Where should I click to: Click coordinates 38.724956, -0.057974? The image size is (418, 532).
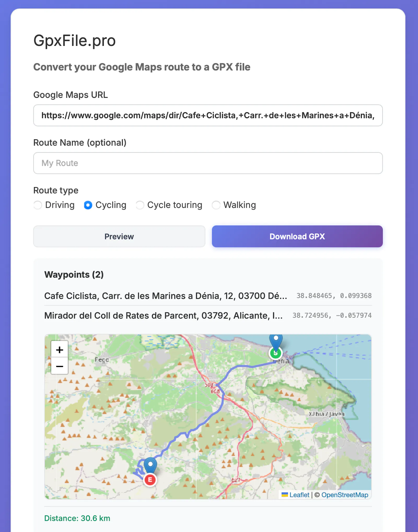coord(332,315)
